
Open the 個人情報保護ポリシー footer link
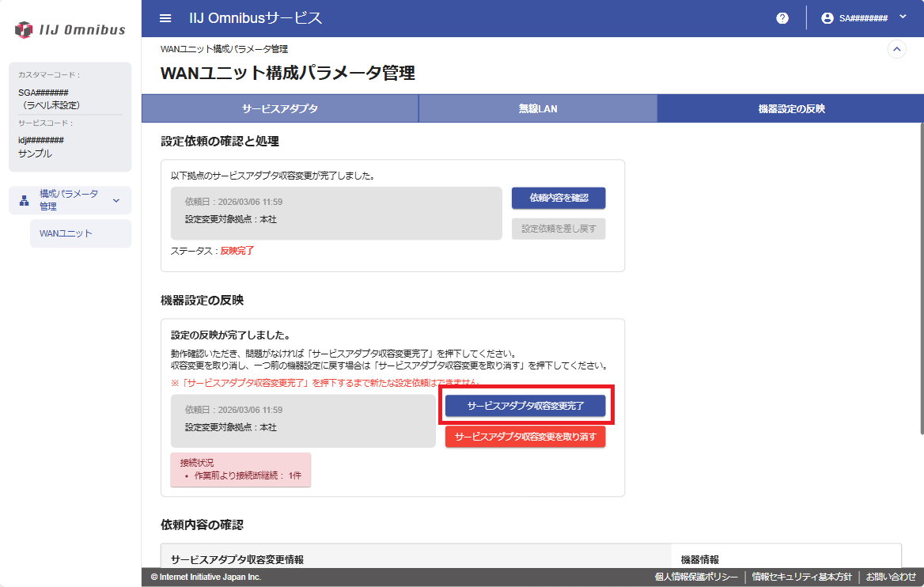click(696, 578)
